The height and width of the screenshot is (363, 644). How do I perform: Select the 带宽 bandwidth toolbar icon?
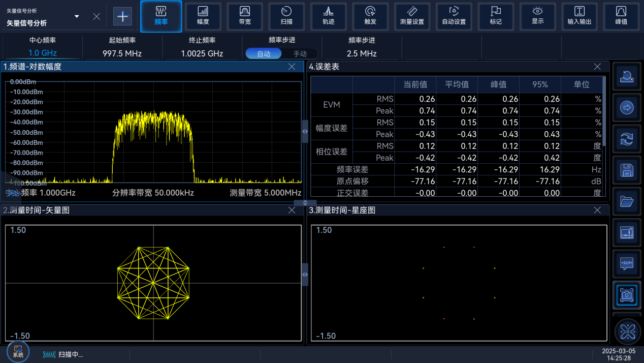pos(244,16)
